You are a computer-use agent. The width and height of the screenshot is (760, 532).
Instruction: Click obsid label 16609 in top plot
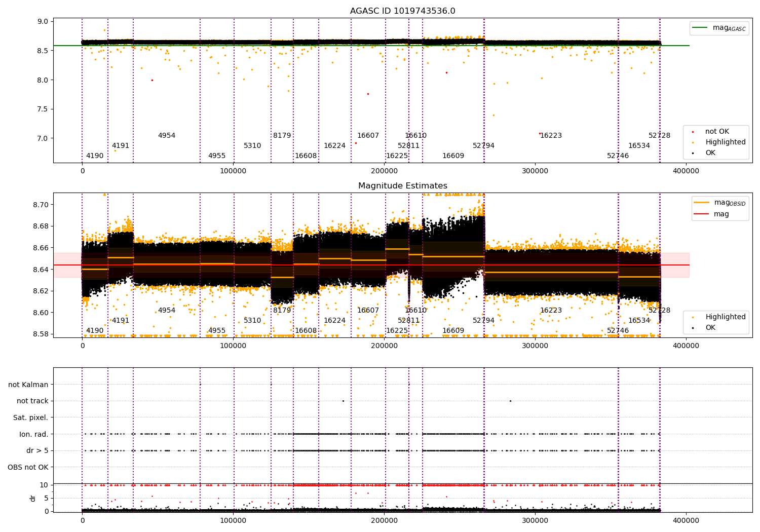453,156
